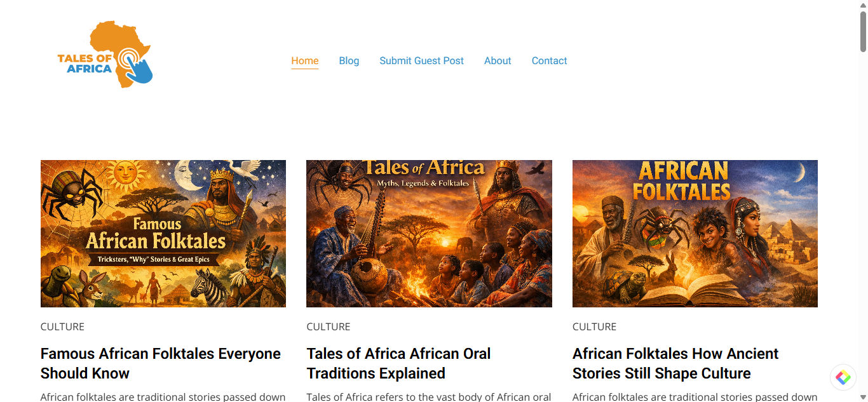Click excerpt 'African folktales are traditional stories' under first article
The image size is (868, 402).
[x=163, y=397]
